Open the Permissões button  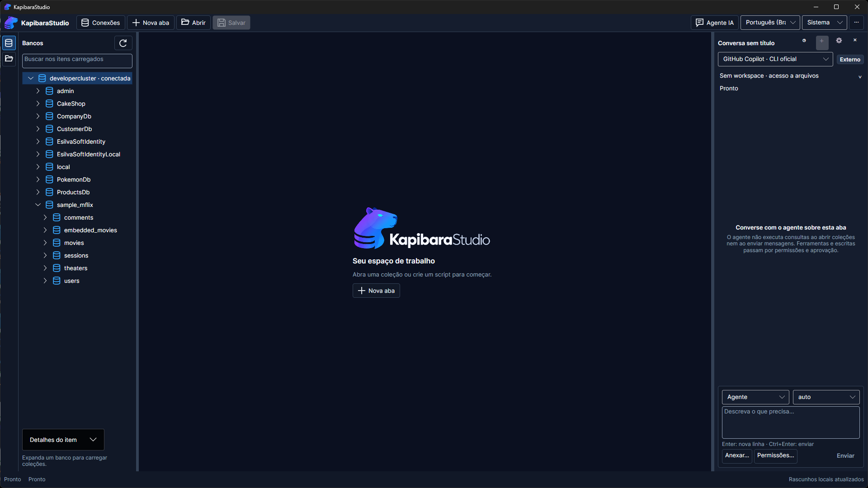pyautogui.click(x=775, y=455)
